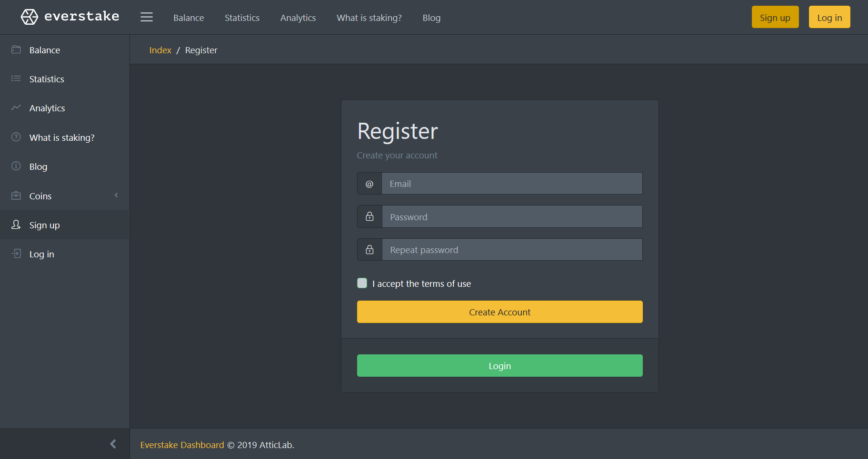The height and width of the screenshot is (459, 868).
Task: Click the yellow Create Account button
Action: click(500, 312)
